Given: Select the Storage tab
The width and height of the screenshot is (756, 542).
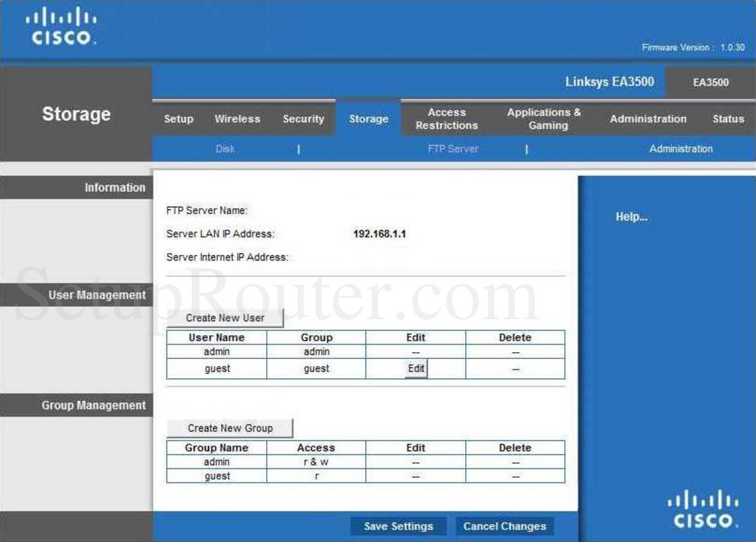Looking at the screenshot, I should coord(368,119).
